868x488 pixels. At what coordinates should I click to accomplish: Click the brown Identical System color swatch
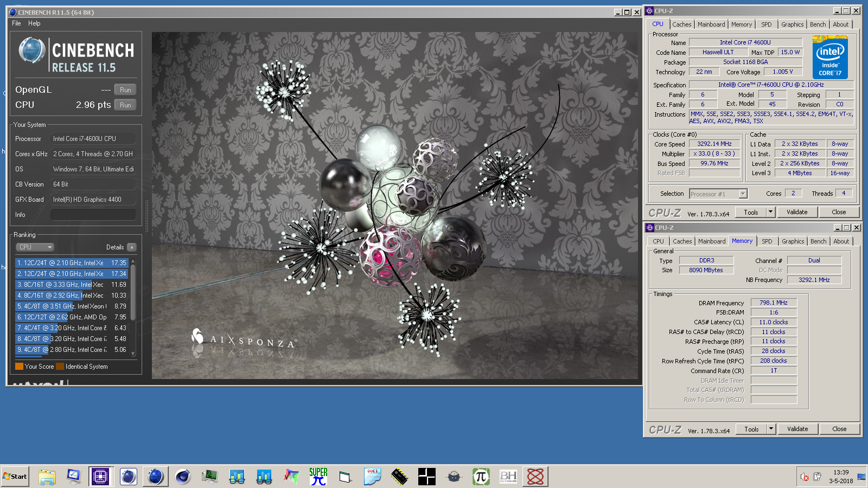(x=60, y=367)
